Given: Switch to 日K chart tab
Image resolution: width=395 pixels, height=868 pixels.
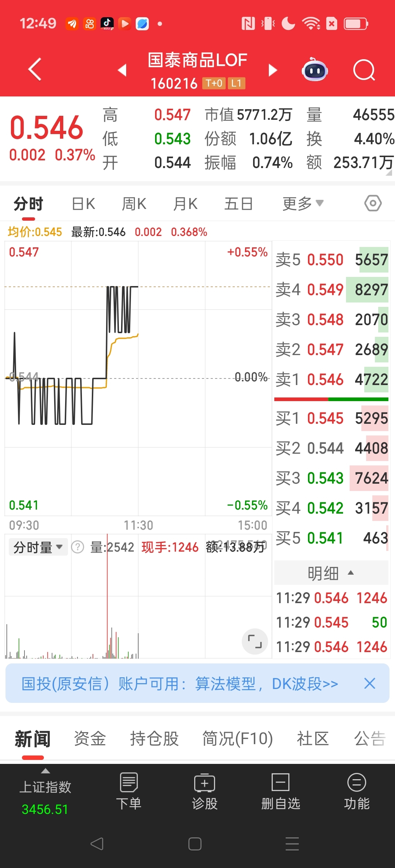Looking at the screenshot, I should click(x=83, y=203).
